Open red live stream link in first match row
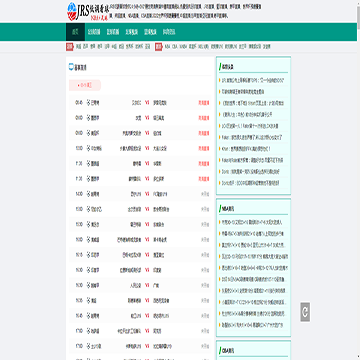The height and width of the screenshot is (360, 360). coord(204,103)
